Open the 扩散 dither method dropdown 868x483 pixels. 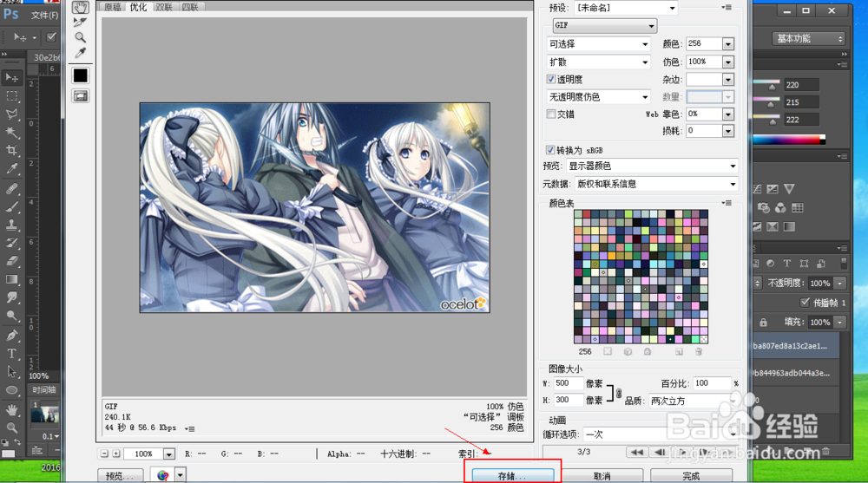pyautogui.click(x=598, y=62)
